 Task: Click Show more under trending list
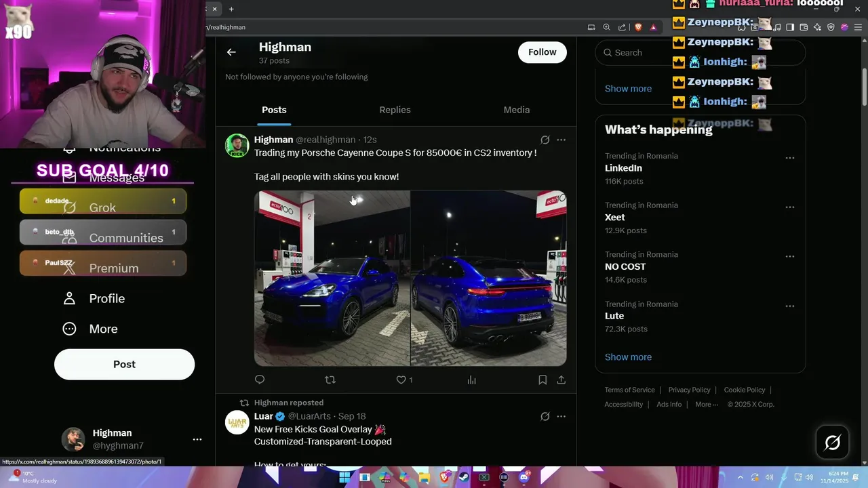tap(628, 357)
